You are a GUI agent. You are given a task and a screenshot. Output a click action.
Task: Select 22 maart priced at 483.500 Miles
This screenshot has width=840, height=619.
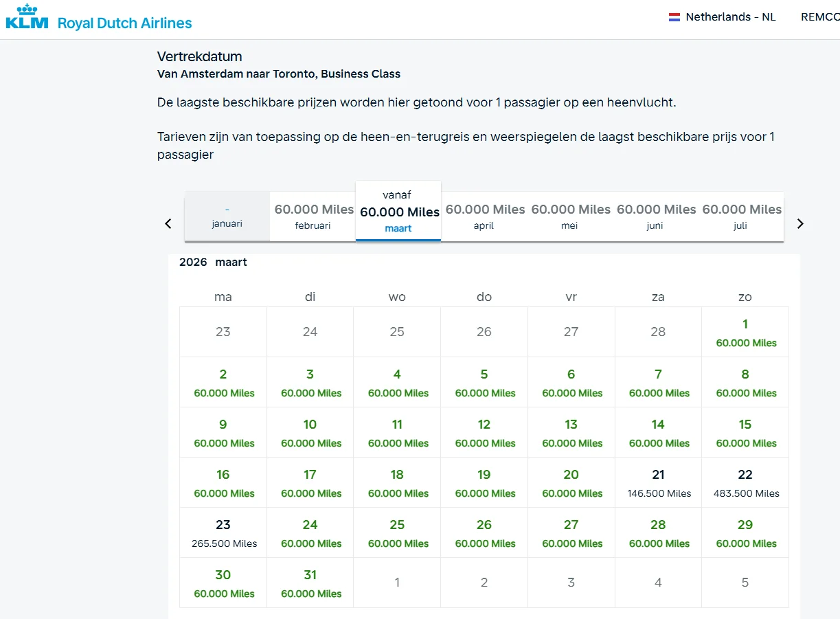(x=745, y=482)
